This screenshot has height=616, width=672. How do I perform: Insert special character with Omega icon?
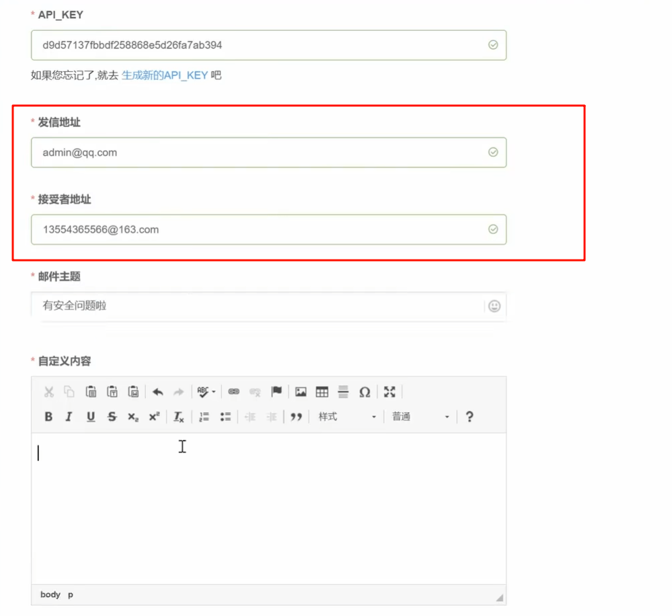pos(365,391)
